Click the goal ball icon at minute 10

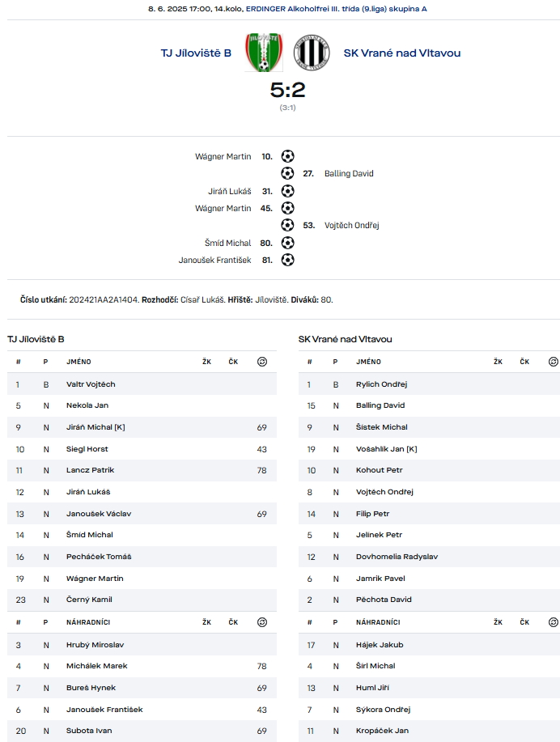tap(288, 156)
